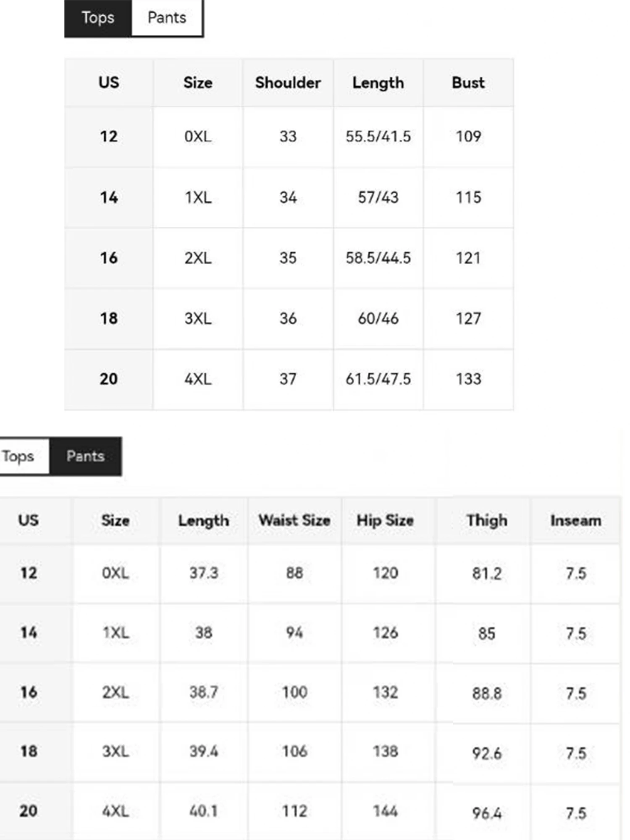
Task: Click the Thigh column header
Action: point(487,520)
